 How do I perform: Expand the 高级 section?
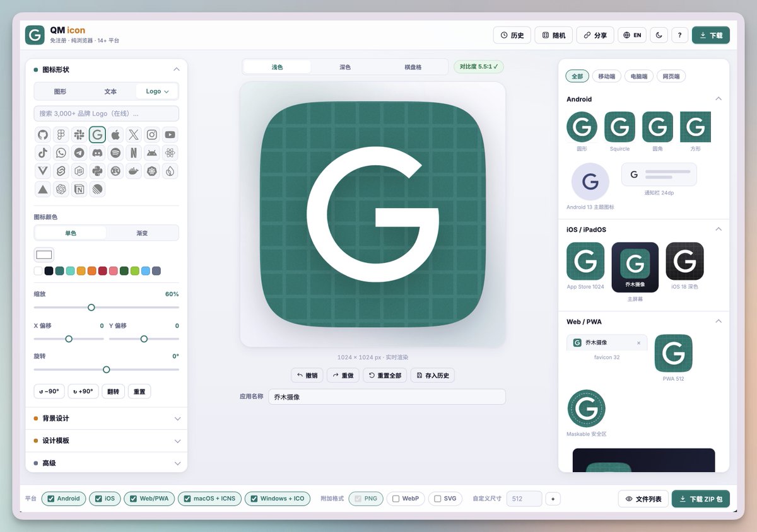coord(106,463)
